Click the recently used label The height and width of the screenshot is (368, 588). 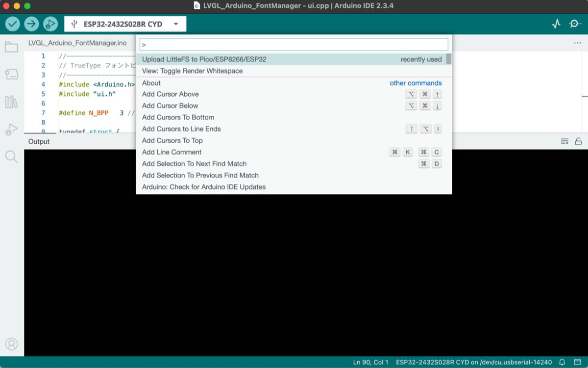[x=421, y=59]
